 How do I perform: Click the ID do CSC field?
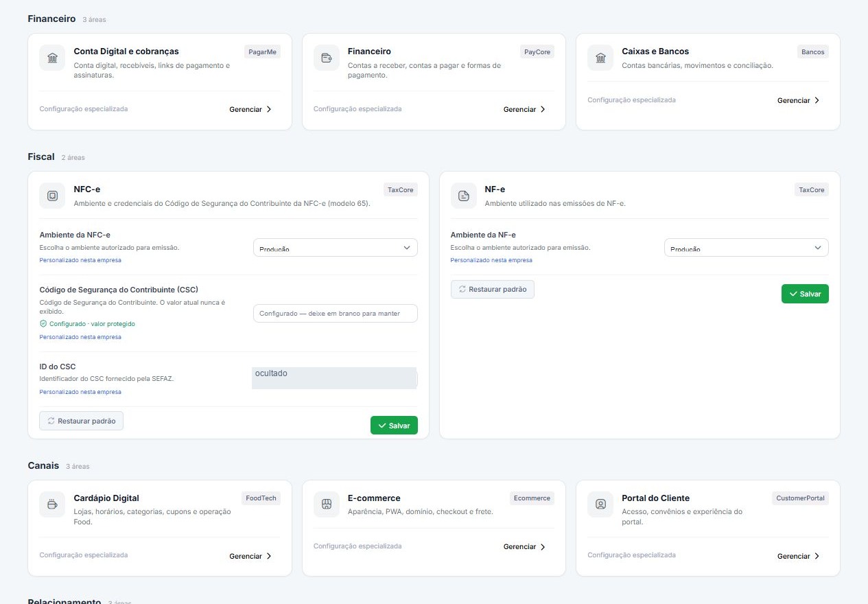[335, 378]
